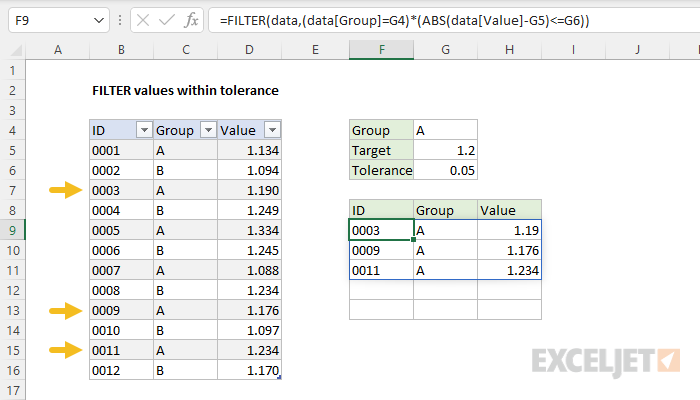
Task: Select column F header
Action: pyautogui.click(x=382, y=50)
